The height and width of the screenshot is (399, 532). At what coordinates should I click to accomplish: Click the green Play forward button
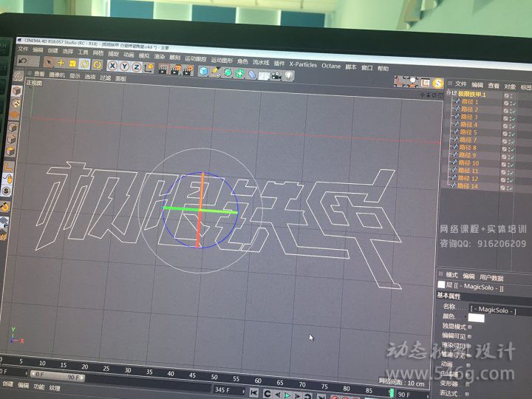click(x=287, y=395)
